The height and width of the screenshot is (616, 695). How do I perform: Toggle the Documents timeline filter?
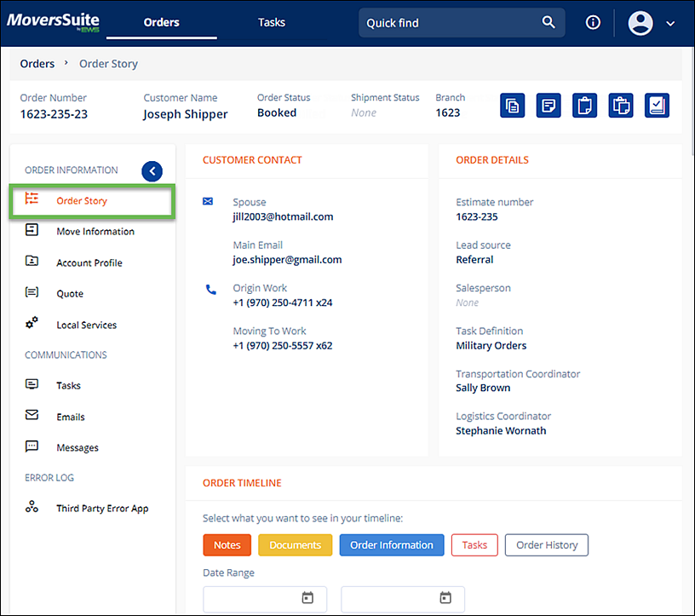tap(295, 544)
